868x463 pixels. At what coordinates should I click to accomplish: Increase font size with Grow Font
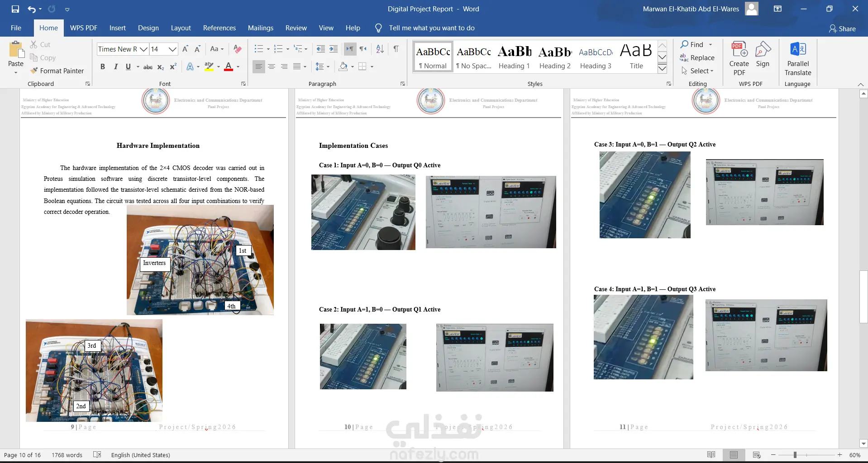(x=185, y=49)
